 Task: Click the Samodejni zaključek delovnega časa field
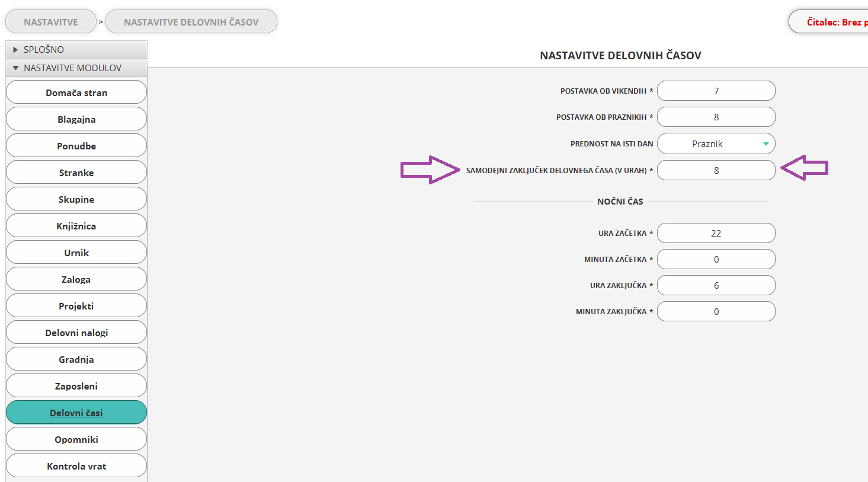716,170
